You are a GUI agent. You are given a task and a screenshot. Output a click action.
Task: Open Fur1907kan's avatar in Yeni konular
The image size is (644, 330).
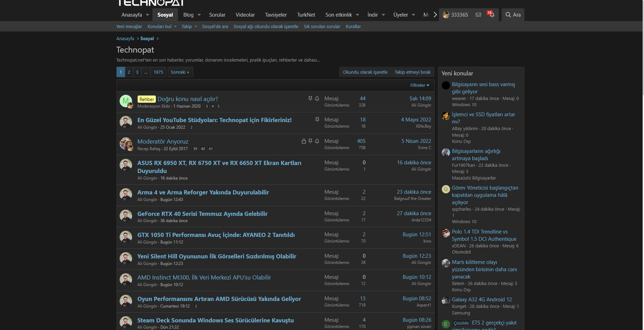pyautogui.click(x=446, y=152)
